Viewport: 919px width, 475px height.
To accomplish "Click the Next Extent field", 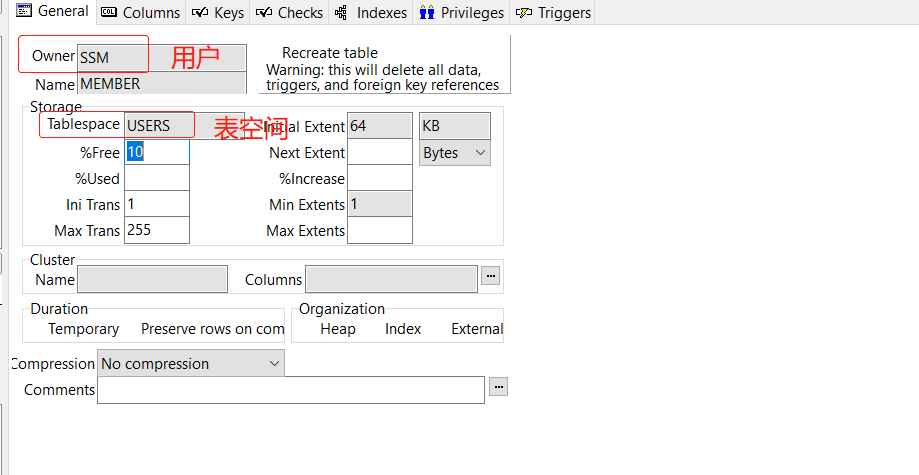I will tap(379, 153).
